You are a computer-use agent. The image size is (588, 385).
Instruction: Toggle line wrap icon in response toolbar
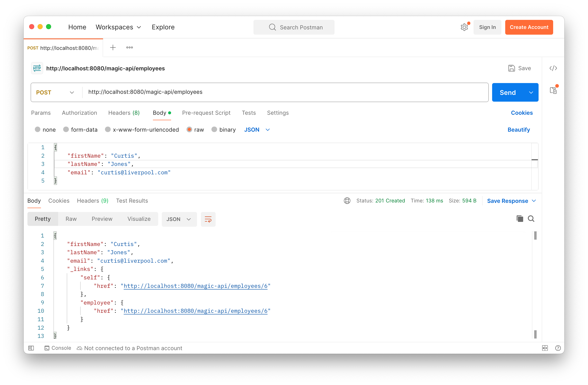coord(208,219)
